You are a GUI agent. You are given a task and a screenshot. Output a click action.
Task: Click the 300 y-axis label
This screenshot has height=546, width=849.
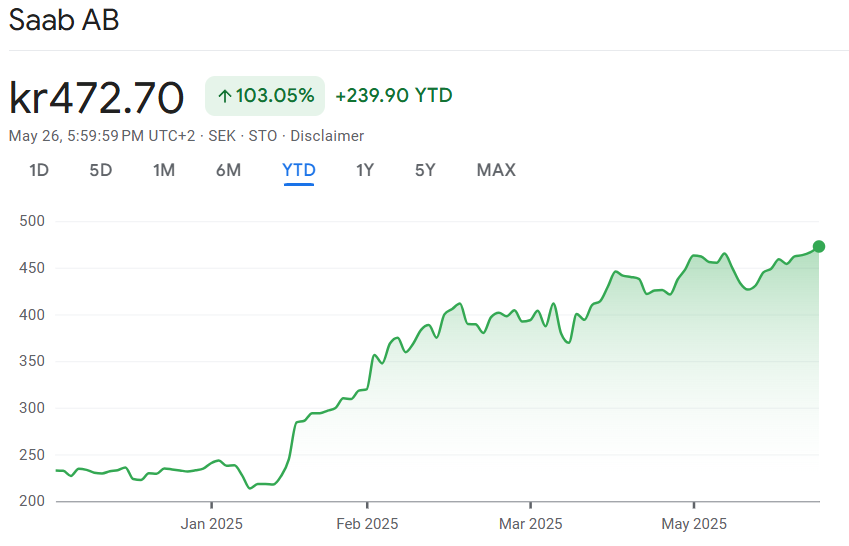32,408
